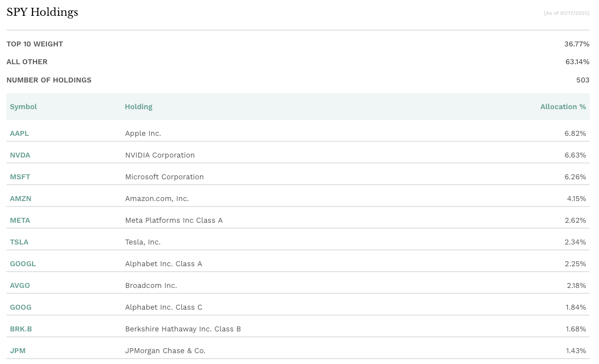Select JPMorgan Chase & Co. text
The height and width of the screenshot is (364, 599).
click(x=165, y=351)
